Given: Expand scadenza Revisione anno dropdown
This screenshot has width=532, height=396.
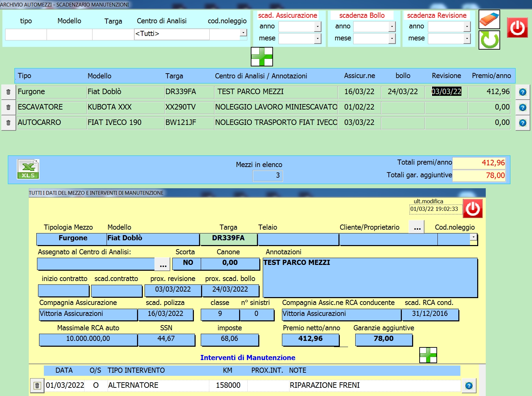Looking at the screenshot, I should point(467,26).
